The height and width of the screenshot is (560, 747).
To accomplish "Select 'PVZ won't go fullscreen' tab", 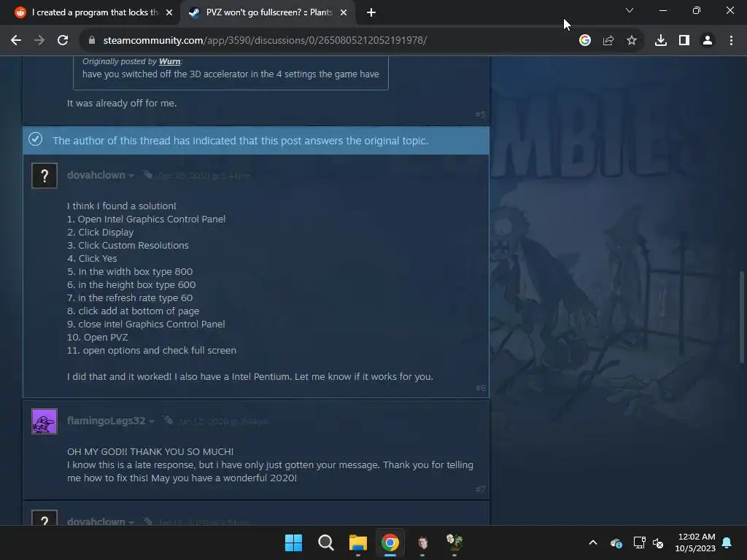I will pyautogui.click(x=268, y=12).
